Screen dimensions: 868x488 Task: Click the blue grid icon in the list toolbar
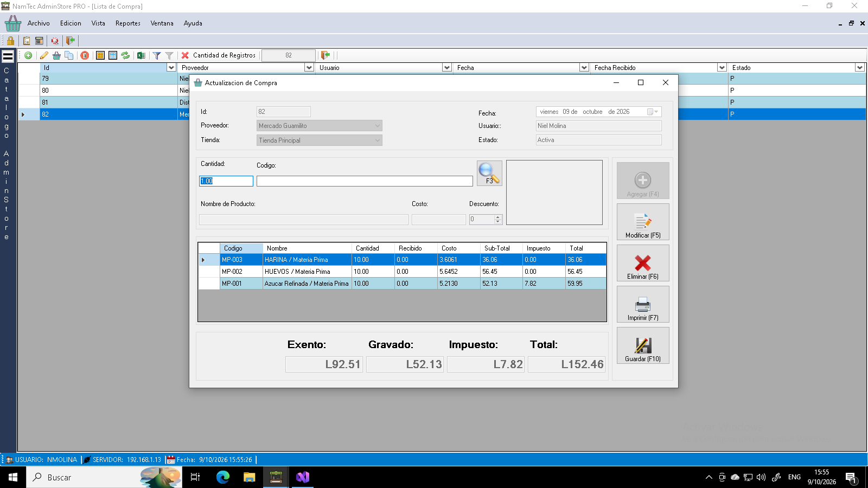click(113, 55)
